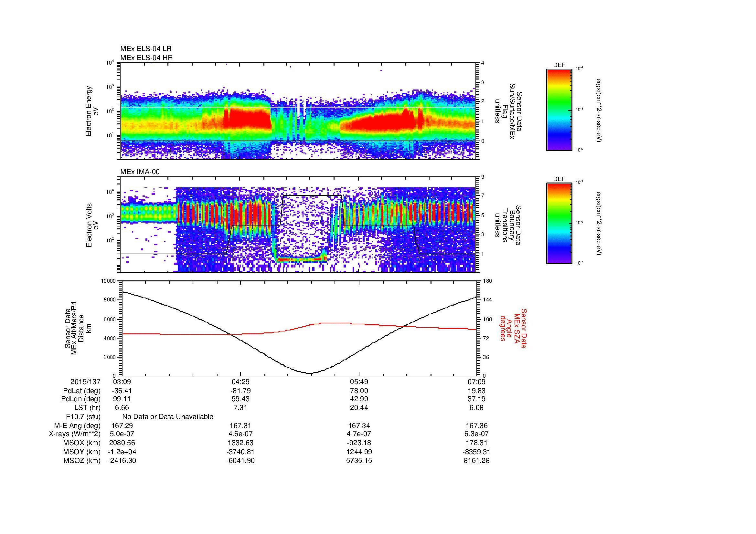This screenshot has height=534, width=756.
Task: Click the MSOY value -8359.31
Action: (x=477, y=452)
